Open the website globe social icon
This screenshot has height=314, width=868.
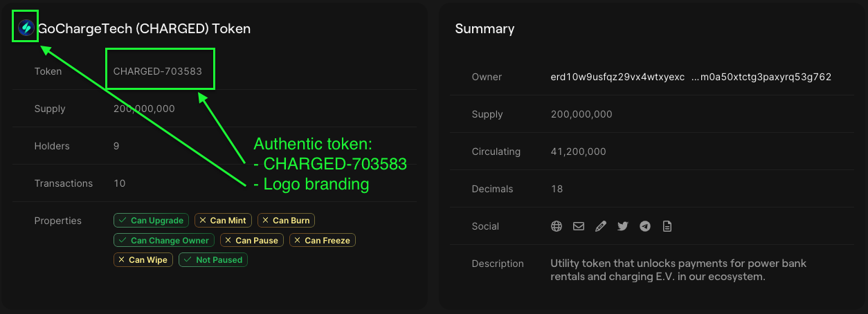557,226
